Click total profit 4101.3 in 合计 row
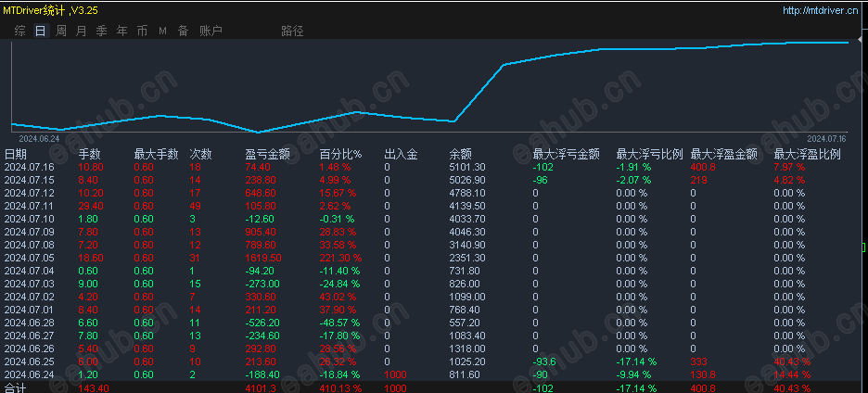868x393 pixels. click(x=259, y=388)
